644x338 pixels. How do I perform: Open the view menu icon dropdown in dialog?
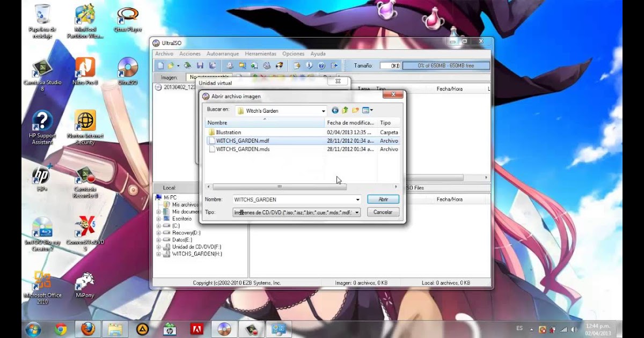(368, 111)
